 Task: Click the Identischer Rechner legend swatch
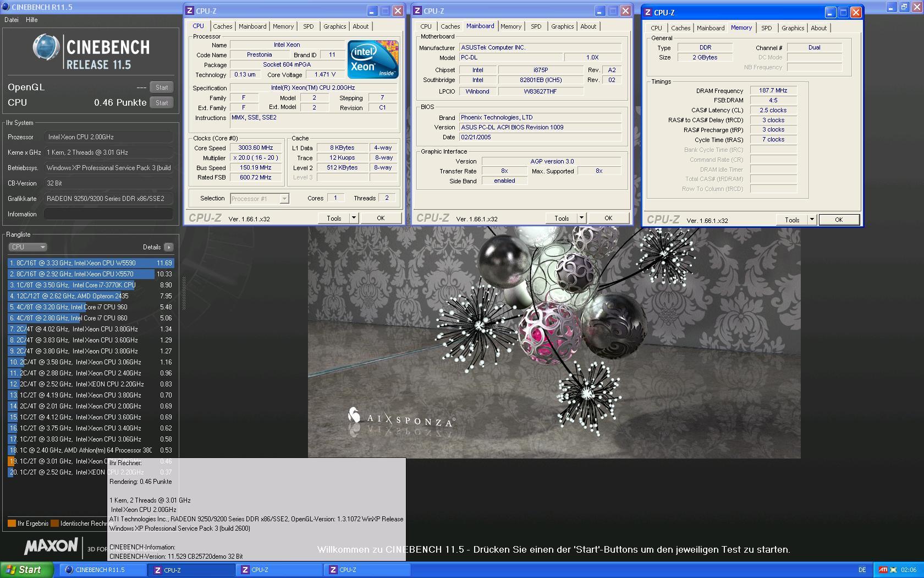pos(54,524)
